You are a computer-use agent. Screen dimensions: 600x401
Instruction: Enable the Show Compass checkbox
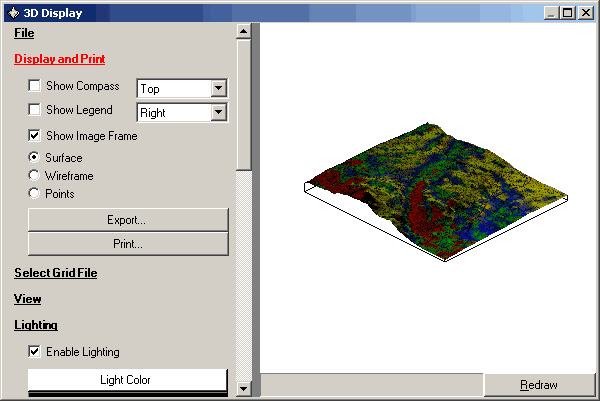(x=34, y=85)
